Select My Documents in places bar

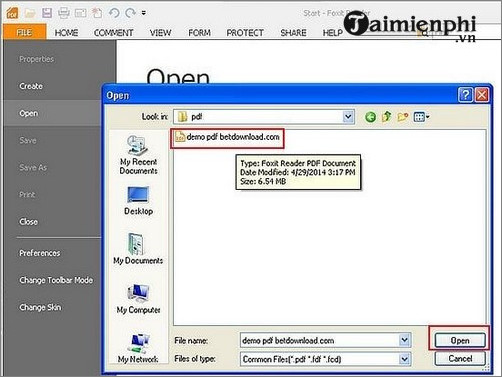pos(138,249)
